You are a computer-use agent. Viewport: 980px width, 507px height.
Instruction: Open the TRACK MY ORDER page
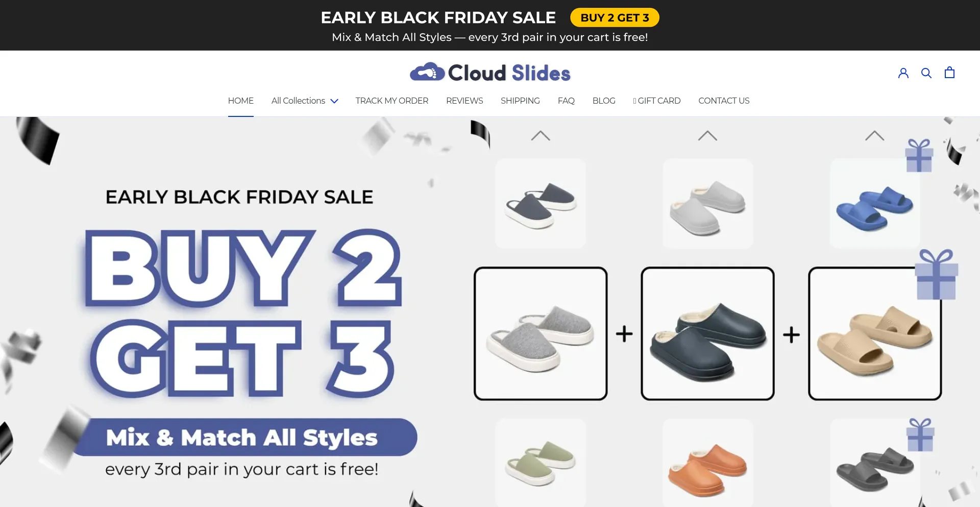pos(391,101)
